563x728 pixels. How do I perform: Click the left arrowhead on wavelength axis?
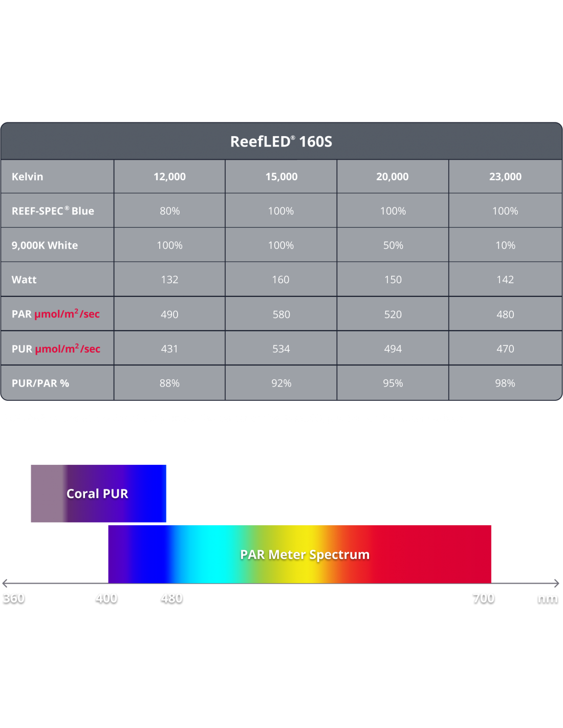tap(5, 583)
